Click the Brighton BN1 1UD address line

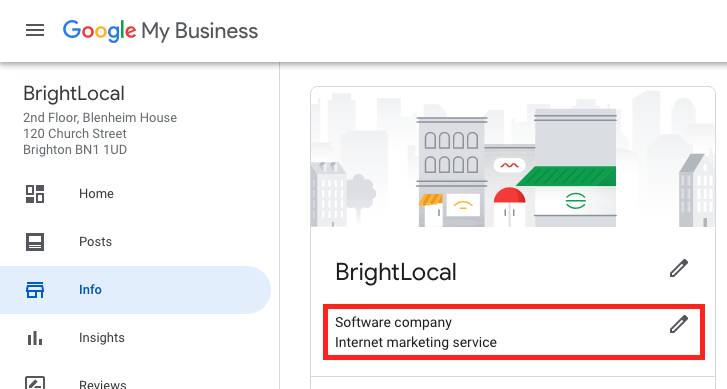[75, 150]
